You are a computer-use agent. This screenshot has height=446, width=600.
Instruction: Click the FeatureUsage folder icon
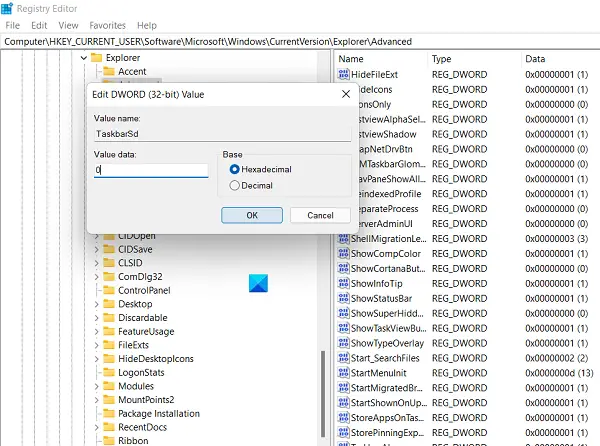[x=109, y=331]
